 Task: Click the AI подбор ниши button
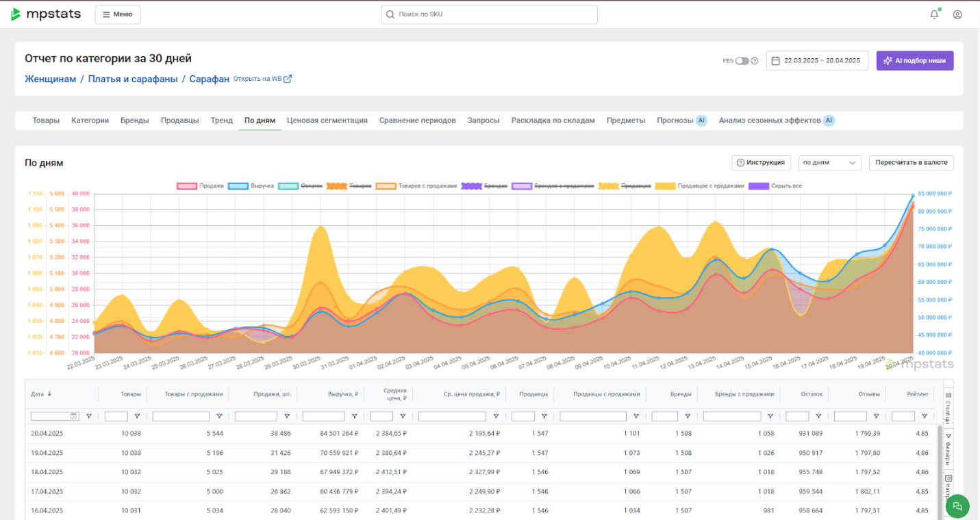click(915, 61)
